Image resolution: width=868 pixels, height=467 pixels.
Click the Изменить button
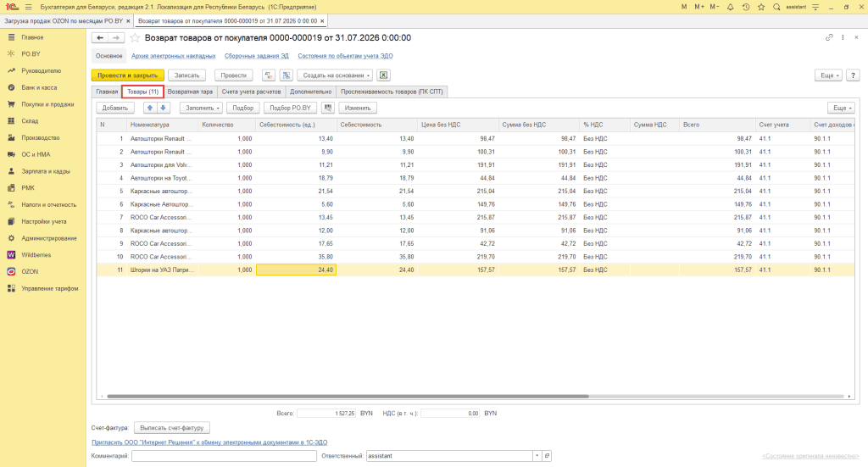pos(358,108)
